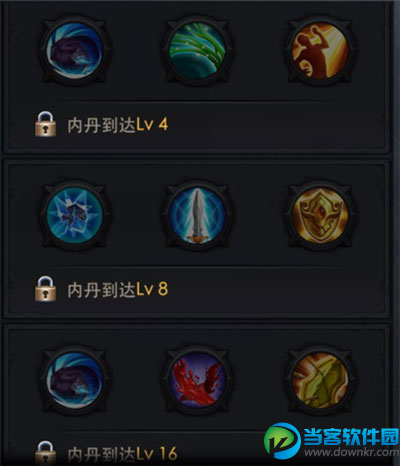Pick the golden shield skill icon
Image resolution: width=400 pixels, height=466 pixels.
pos(320,214)
